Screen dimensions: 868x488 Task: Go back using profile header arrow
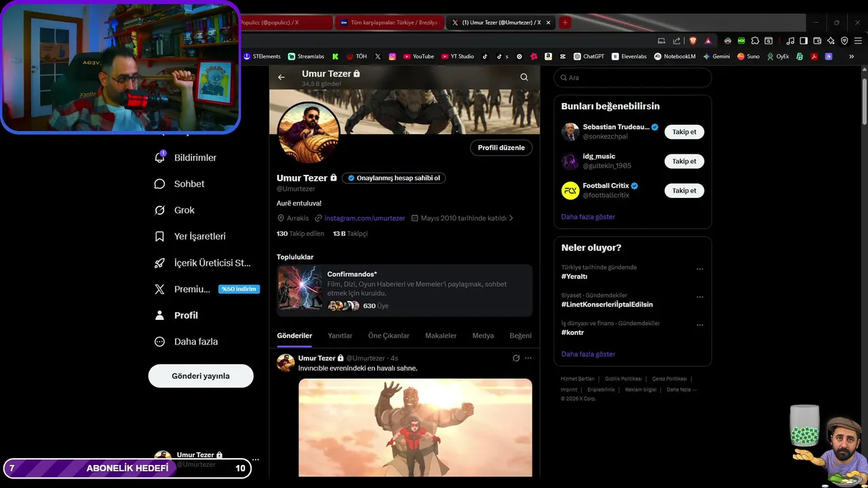[x=281, y=77]
